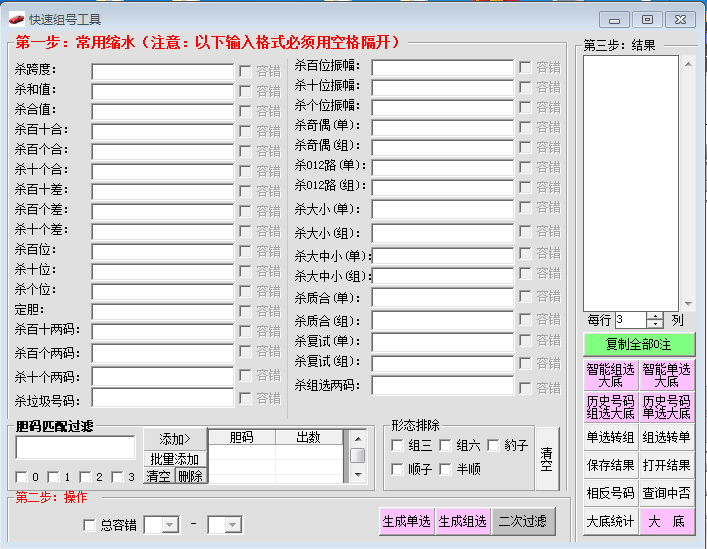The image size is (707, 549).
Task: Focus the 胆码匹配过滤 text box
Action: pyautogui.click(x=75, y=447)
